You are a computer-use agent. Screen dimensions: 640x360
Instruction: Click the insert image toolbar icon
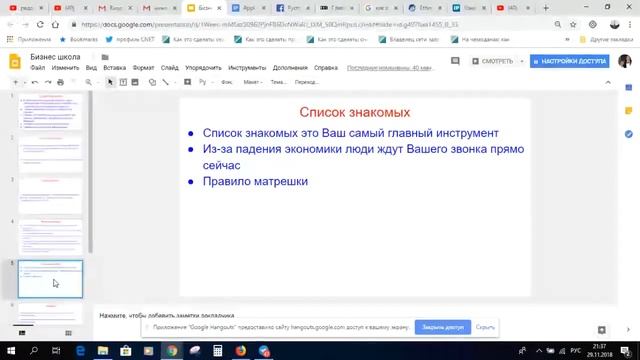coord(135,82)
